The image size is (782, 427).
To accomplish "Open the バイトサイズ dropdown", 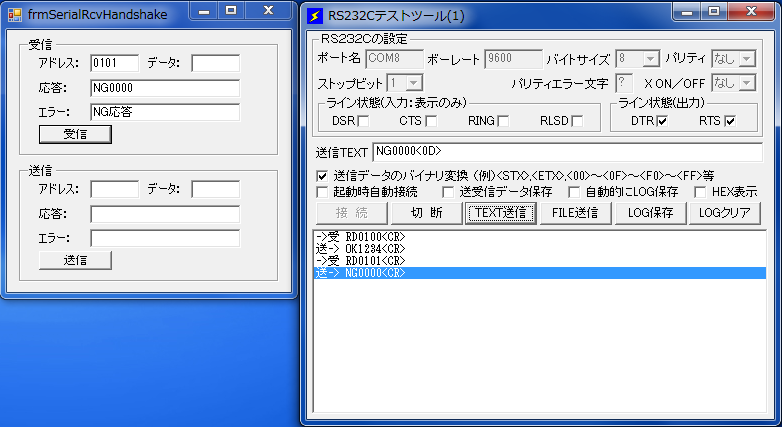I will 650,59.
